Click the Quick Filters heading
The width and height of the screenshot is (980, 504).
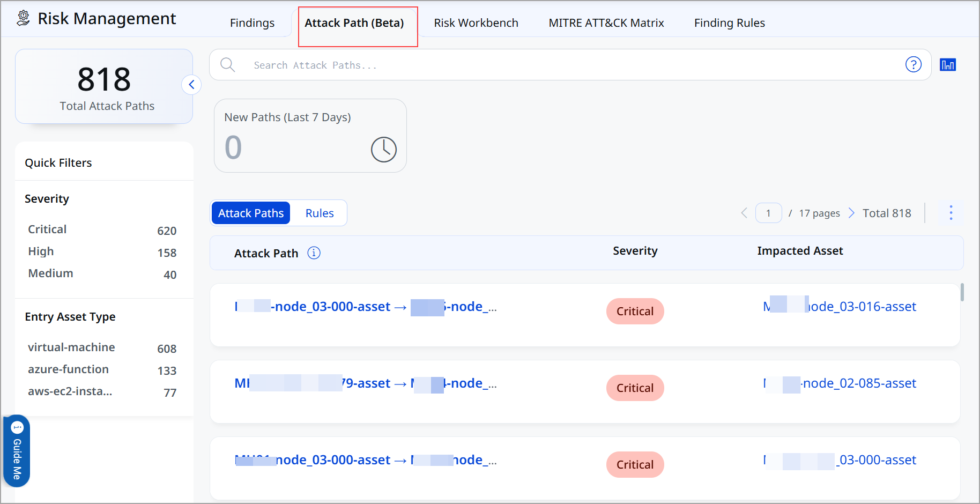click(x=58, y=162)
